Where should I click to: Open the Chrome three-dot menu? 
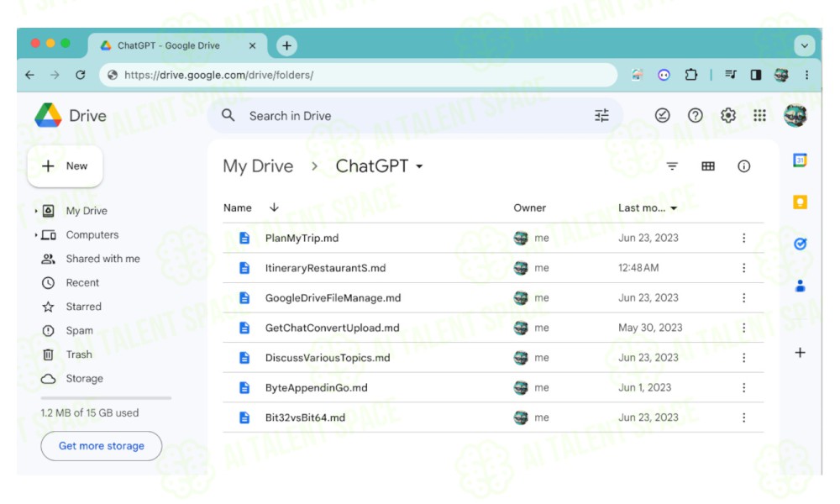806,75
